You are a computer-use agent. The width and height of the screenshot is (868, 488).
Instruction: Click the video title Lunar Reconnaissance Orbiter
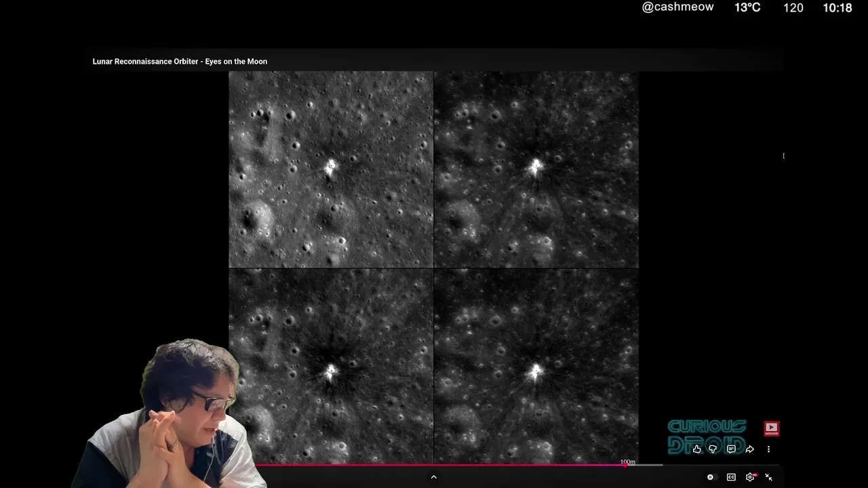coord(180,62)
